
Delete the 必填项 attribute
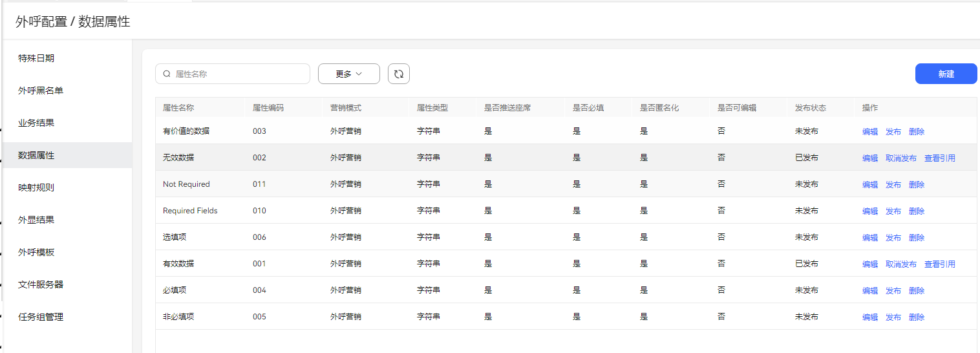pos(917,290)
